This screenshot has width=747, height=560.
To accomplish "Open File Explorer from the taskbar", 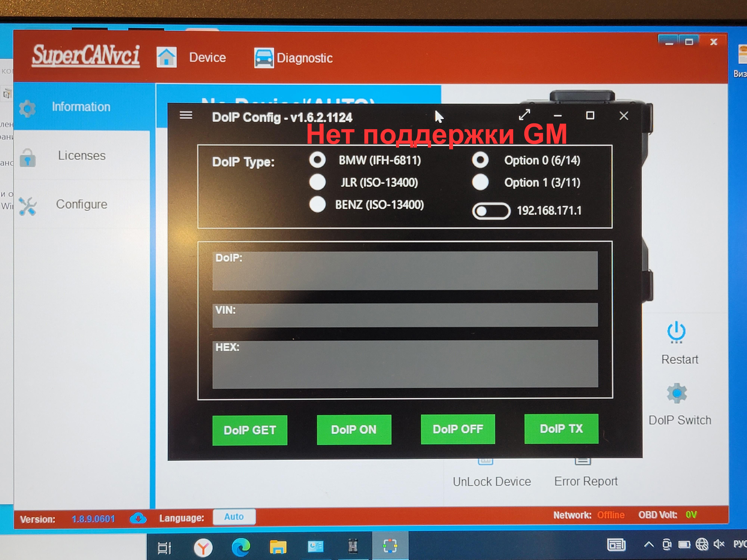I will coord(278,547).
